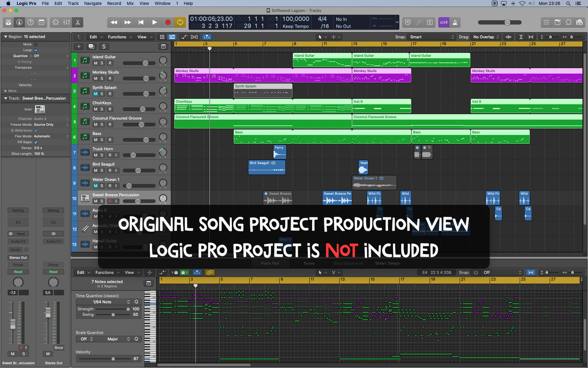Open the Apple menu
The height and width of the screenshot is (368, 588).
(8, 3)
